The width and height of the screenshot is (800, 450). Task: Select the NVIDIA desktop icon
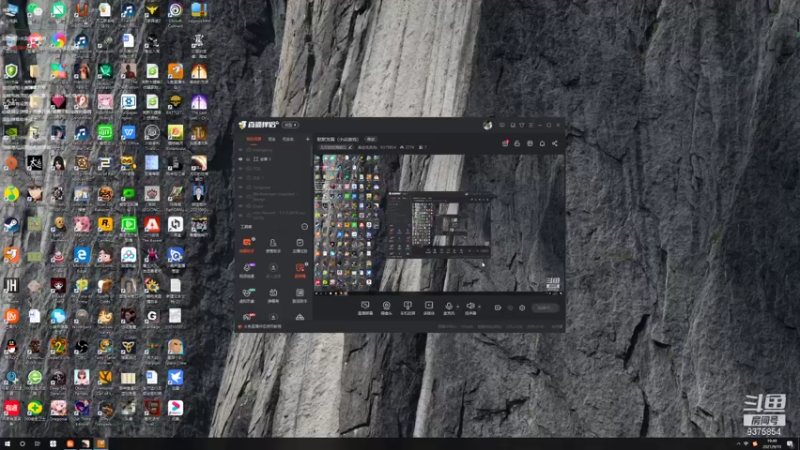pyautogui.click(x=11, y=133)
